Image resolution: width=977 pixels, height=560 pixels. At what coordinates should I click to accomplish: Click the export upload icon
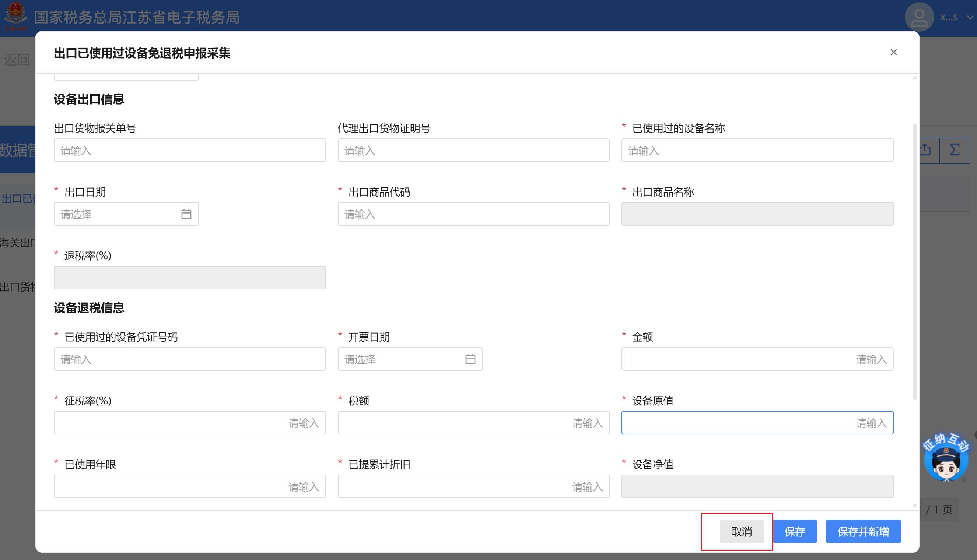pyautogui.click(x=925, y=150)
